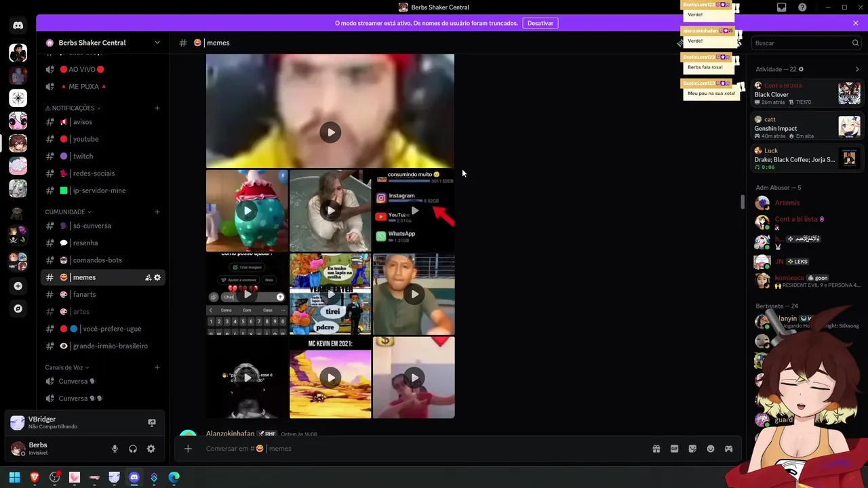Play the large top video
868x488 pixels.
point(330,132)
